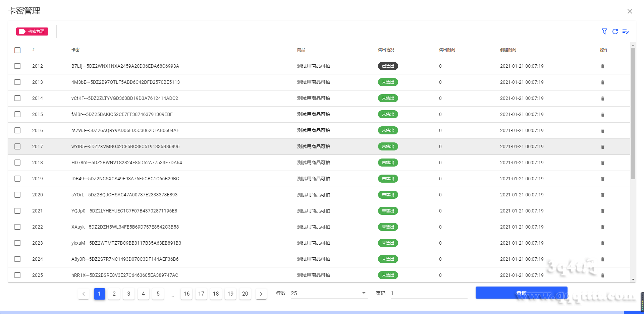Go to page 18
The width and height of the screenshot is (644, 314).
coord(216,294)
